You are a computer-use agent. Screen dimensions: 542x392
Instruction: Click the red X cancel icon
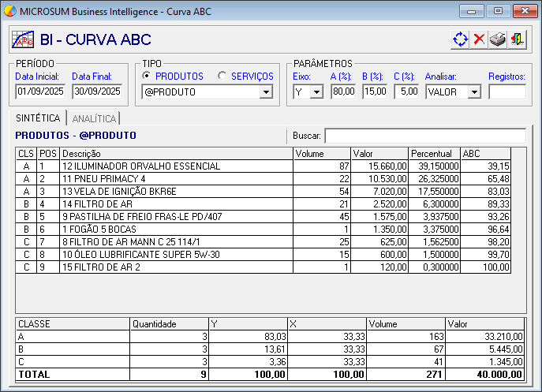(x=479, y=39)
